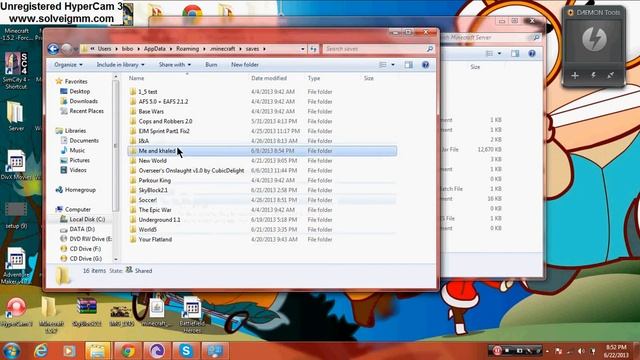Click the change view icon in saves window
This screenshot has height=360, width=640.
[x=383, y=65]
